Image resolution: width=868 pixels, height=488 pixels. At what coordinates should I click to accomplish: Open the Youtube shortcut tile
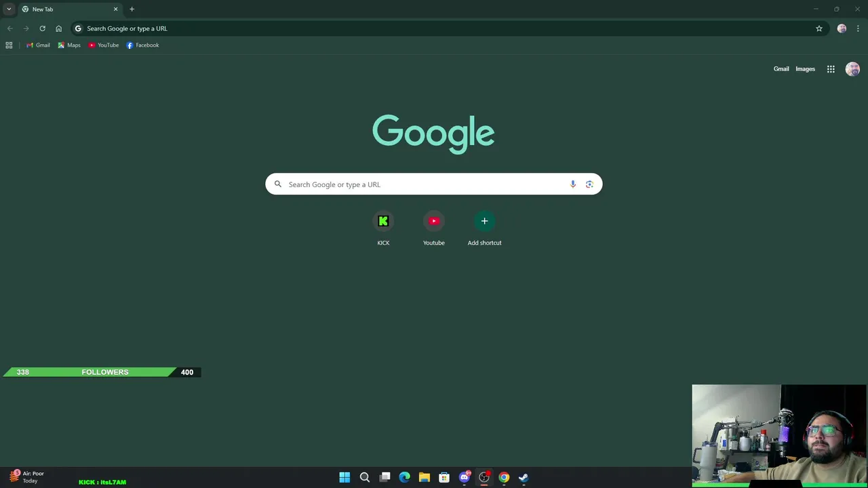434,229
